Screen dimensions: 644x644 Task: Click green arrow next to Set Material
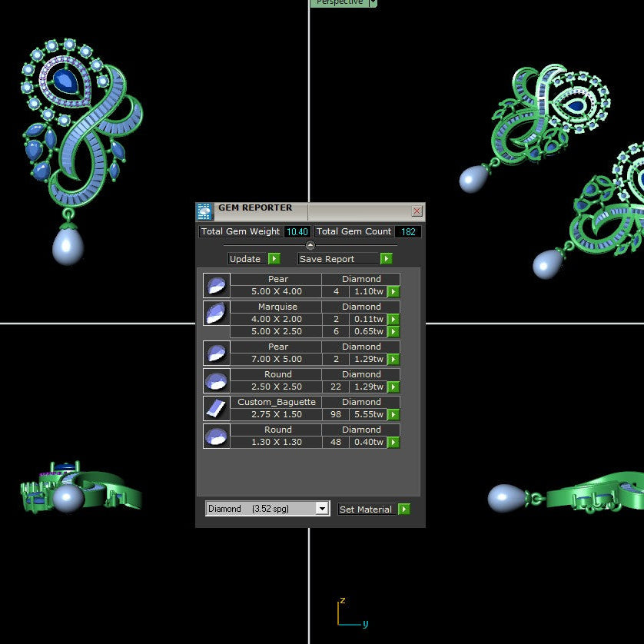tap(404, 509)
